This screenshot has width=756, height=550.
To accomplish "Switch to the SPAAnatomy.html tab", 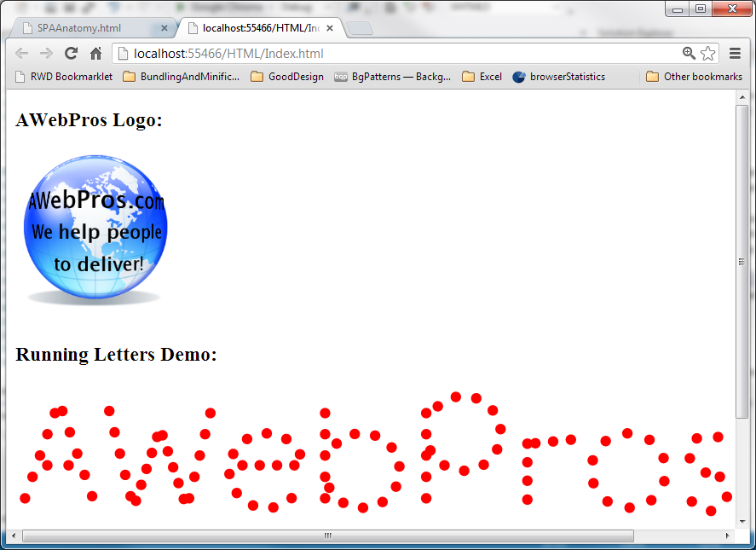I will pos(91,28).
